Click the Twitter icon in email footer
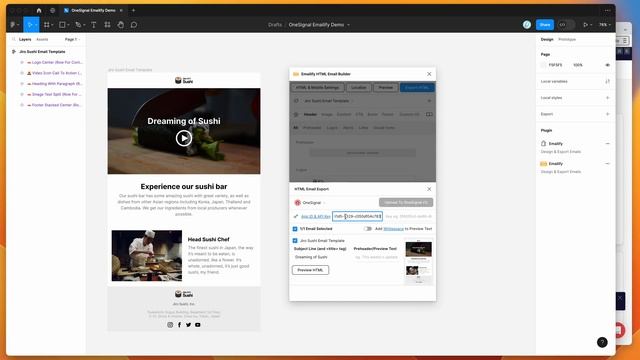The height and width of the screenshot is (360, 640). point(189,325)
